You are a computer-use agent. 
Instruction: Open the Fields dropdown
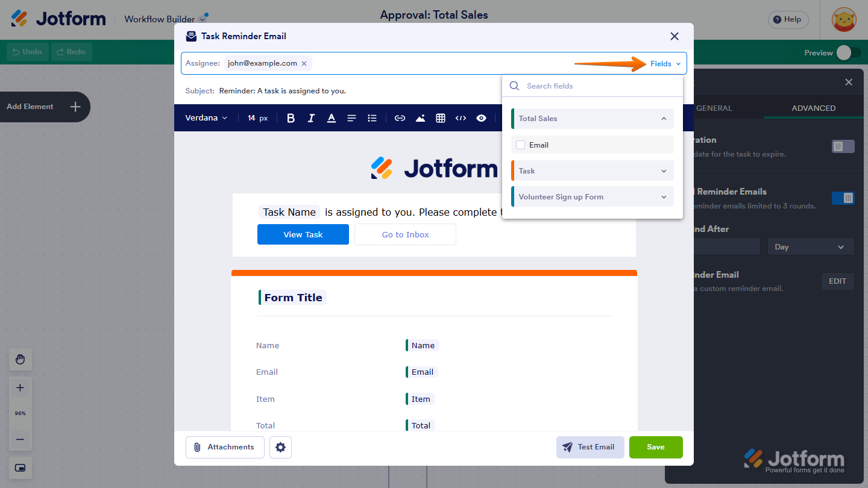665,63
